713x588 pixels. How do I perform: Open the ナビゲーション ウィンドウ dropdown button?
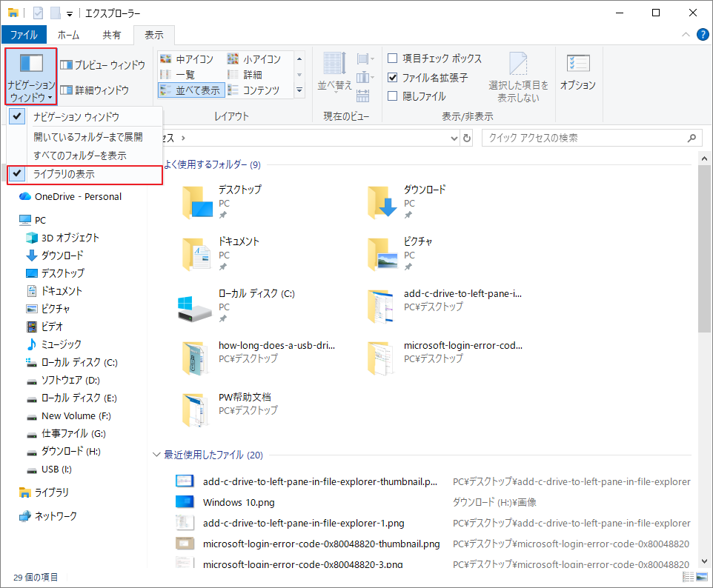click(x=31, y=76)
